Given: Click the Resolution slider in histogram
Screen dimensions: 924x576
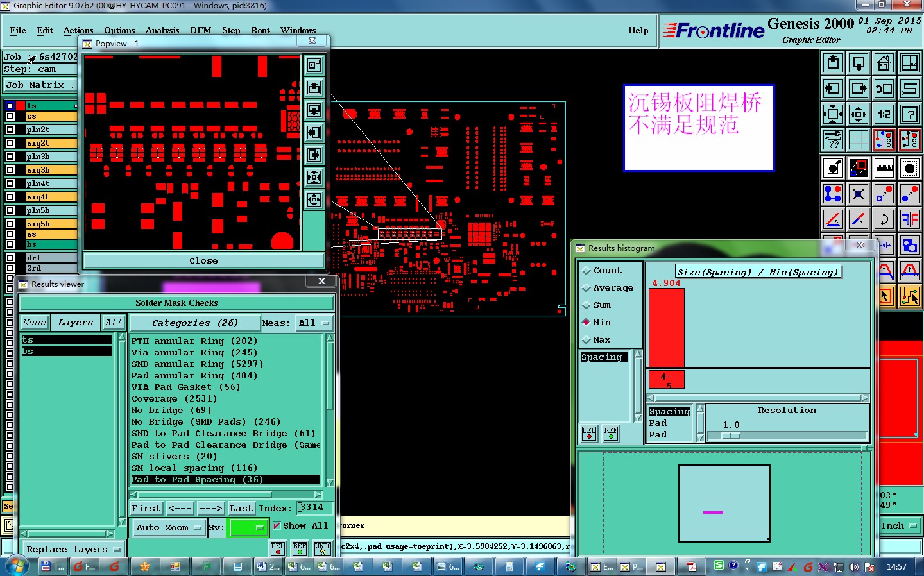Looking at the screenshot, I should pos(787,436).
